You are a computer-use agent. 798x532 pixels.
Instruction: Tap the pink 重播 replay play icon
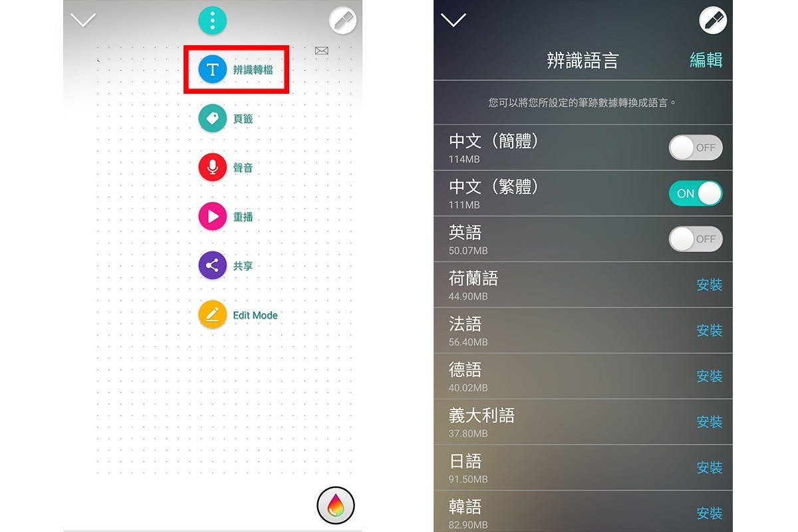[x=212, y=217]
